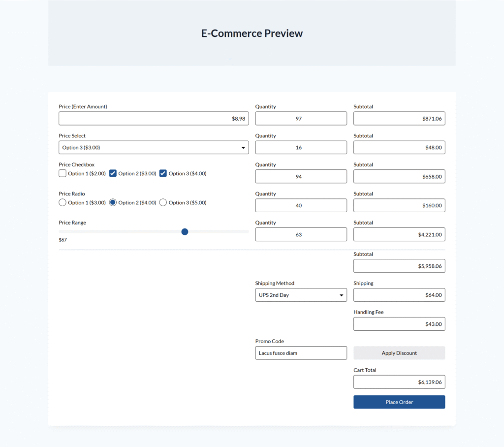Click the Handling Fee field
Screen dimensions: 504x447
coord(399,324)
